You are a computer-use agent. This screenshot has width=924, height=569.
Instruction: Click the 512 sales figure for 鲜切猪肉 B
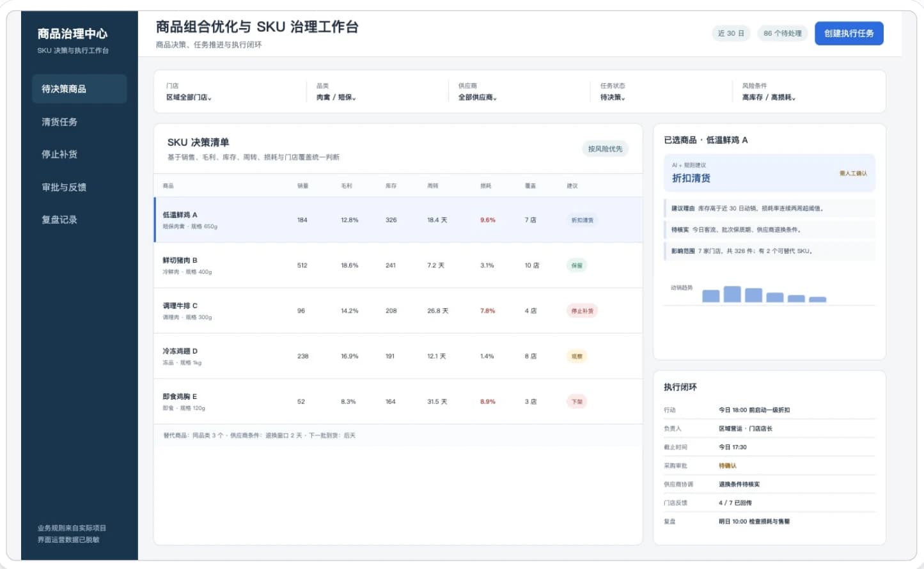click(302, 265)
